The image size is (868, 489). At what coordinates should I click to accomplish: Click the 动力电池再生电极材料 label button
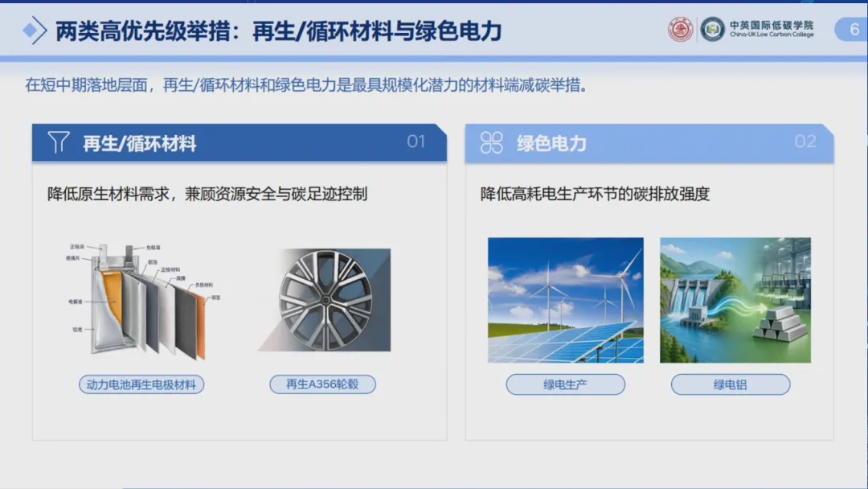click(x=141, y=384)
